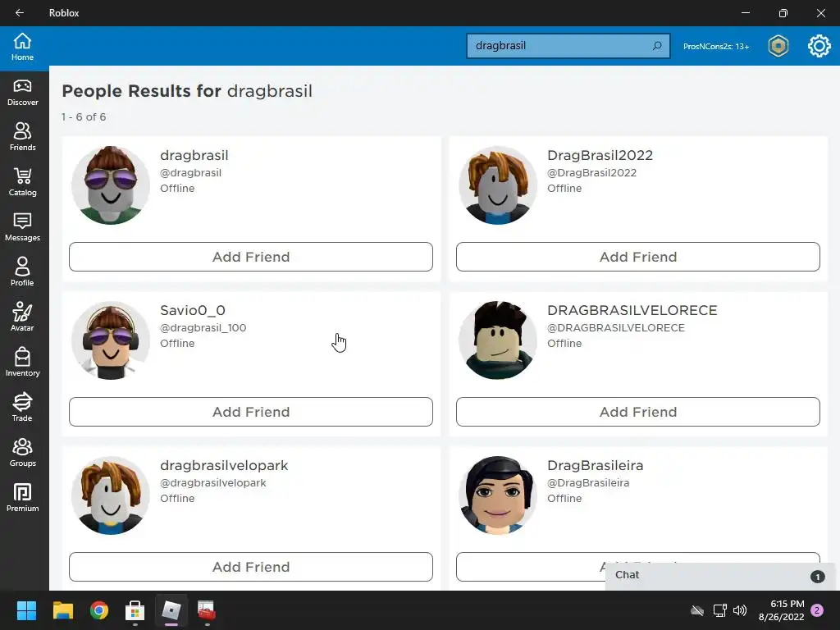Add dragbrasil as a friend
Viewport: 840px width, 630px height.
point(251,257)
